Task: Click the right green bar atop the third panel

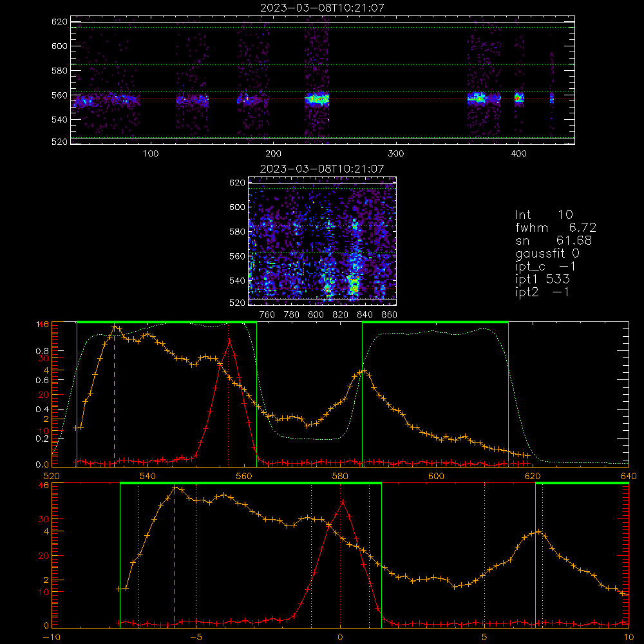Action: click(x=435, y=322)
